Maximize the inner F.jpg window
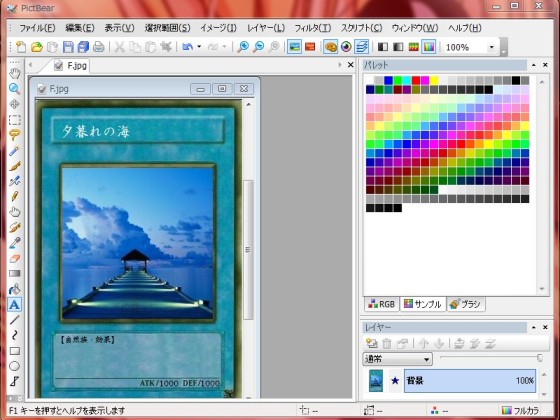Viewport: 560px width, 420px height. (222, 89)
